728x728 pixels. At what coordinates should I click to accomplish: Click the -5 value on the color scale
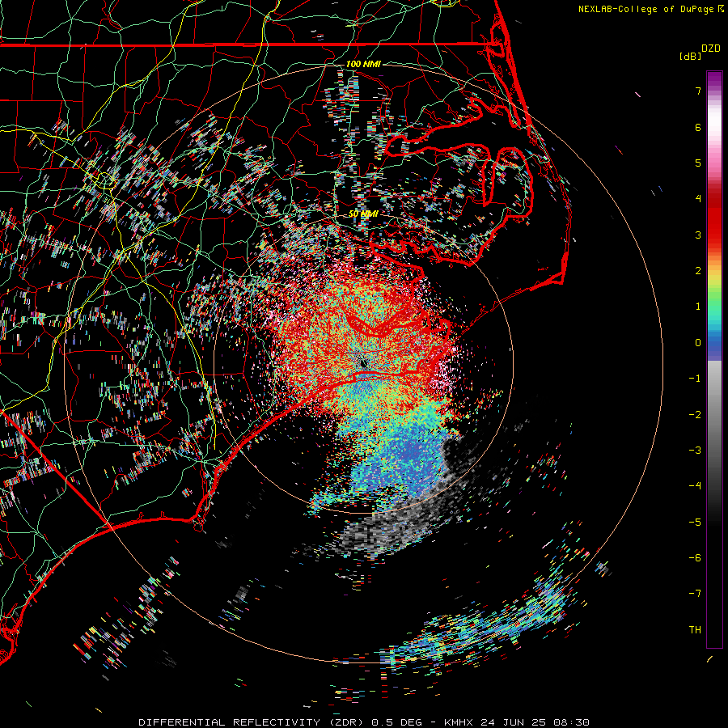click(x=695, y=523)
